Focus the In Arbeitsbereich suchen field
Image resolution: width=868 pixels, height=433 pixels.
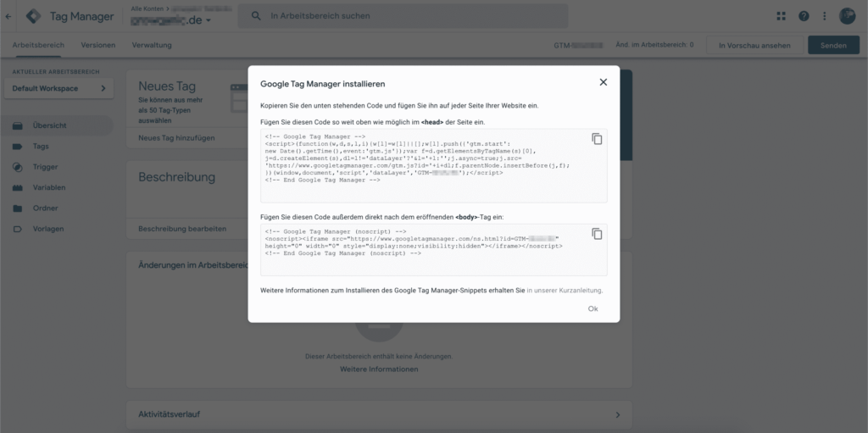click(403, 16)
